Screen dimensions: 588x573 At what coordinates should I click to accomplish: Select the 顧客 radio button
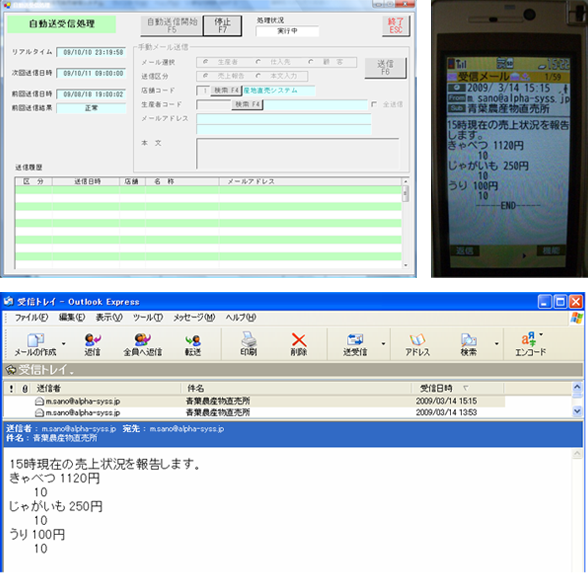[310, 62]
